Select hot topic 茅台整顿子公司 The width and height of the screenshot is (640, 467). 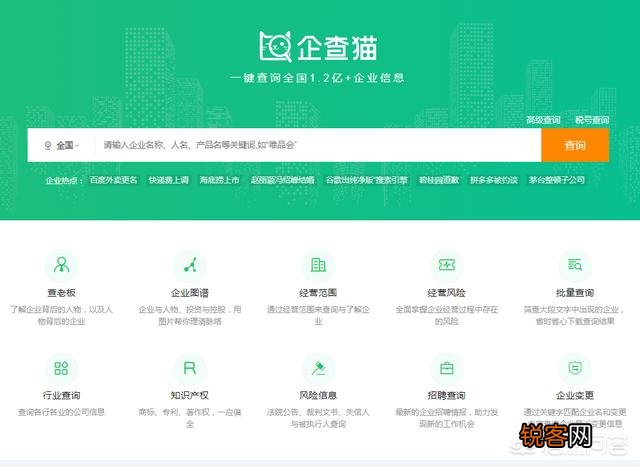coord(557,180)
